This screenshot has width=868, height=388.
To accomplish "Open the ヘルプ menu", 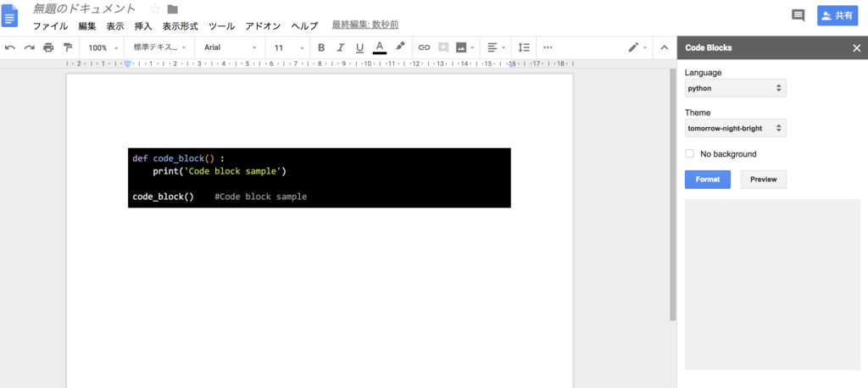I will [x=304, y=26].
